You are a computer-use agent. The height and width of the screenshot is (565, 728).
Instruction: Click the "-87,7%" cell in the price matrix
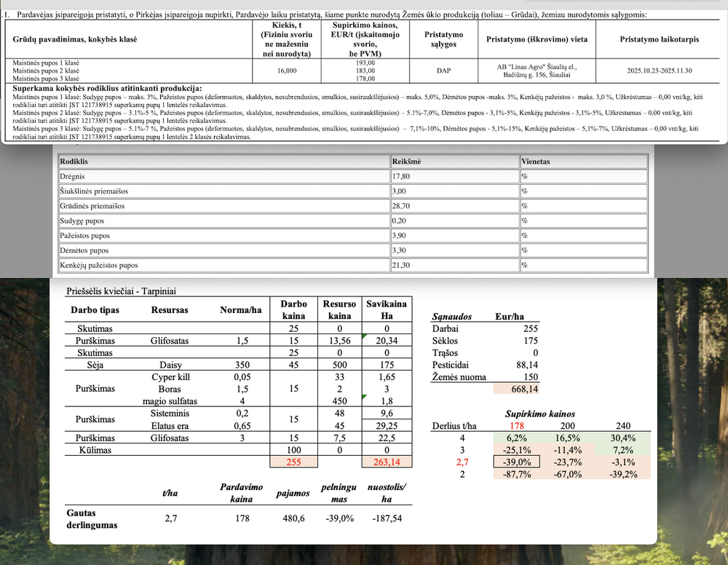[x=517, y=474]
